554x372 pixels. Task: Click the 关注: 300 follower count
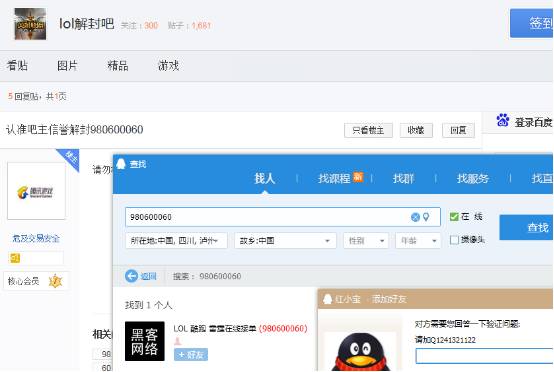[140, 25]
